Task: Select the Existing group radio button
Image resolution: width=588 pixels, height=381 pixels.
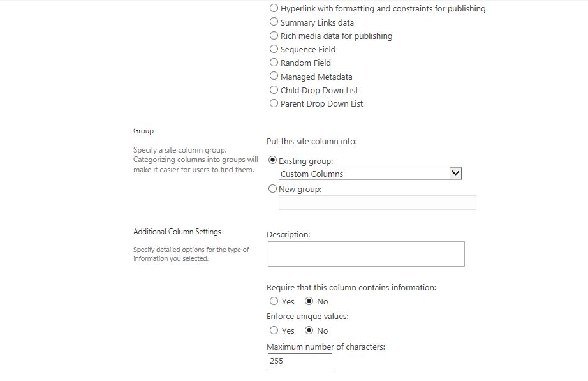Action: coord(272,160)
